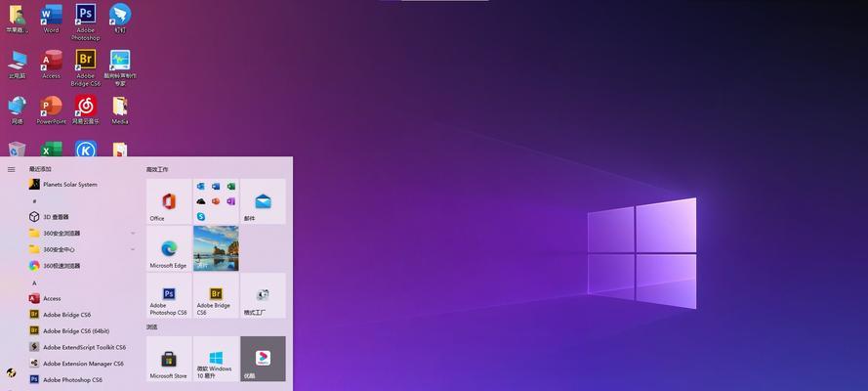Open the Adobe Photoshop CS6 tile
Screen dimensions: 868x391
tap(169, 295)
